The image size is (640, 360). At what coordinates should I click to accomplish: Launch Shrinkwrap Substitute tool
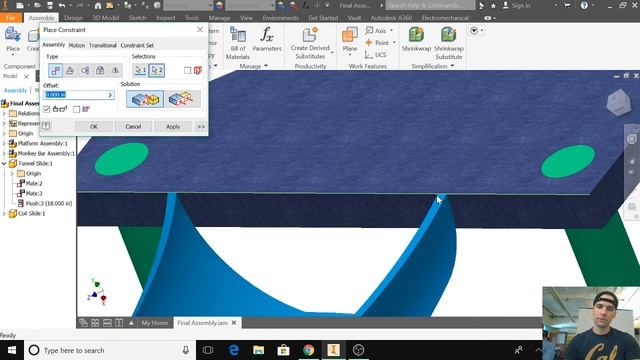tap(449, 43)
